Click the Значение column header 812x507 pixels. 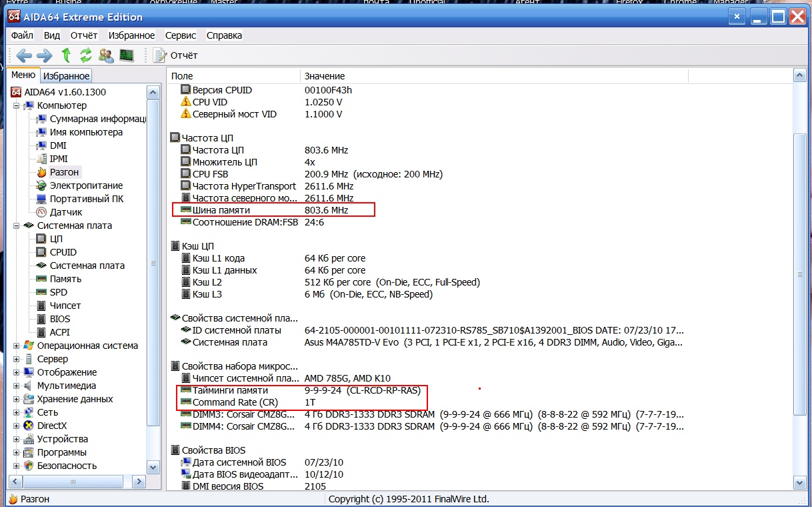click(493, 76)
